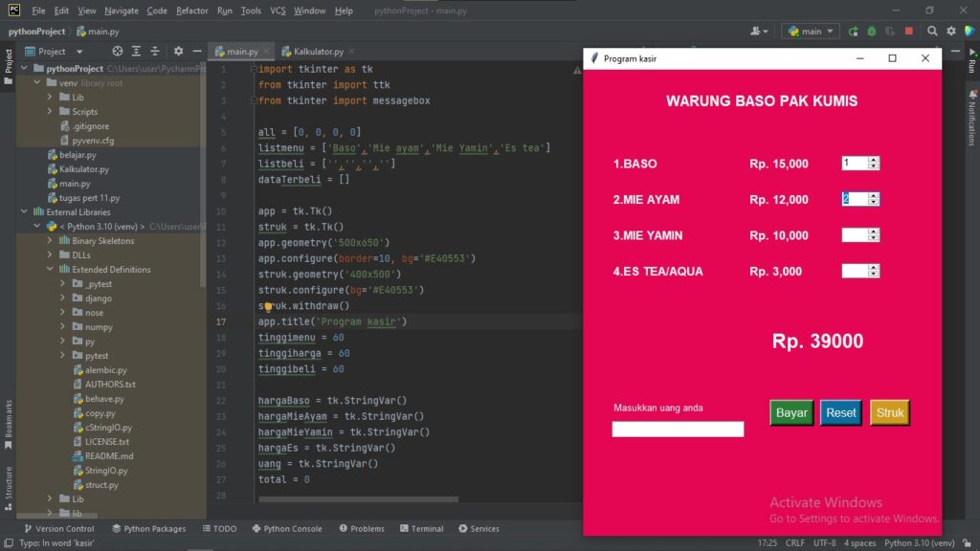The height and width of the screenshot is (551, 980).
Task: Click the CRLF line separator status
Action: pyautogui.click(x=795, y=543)
